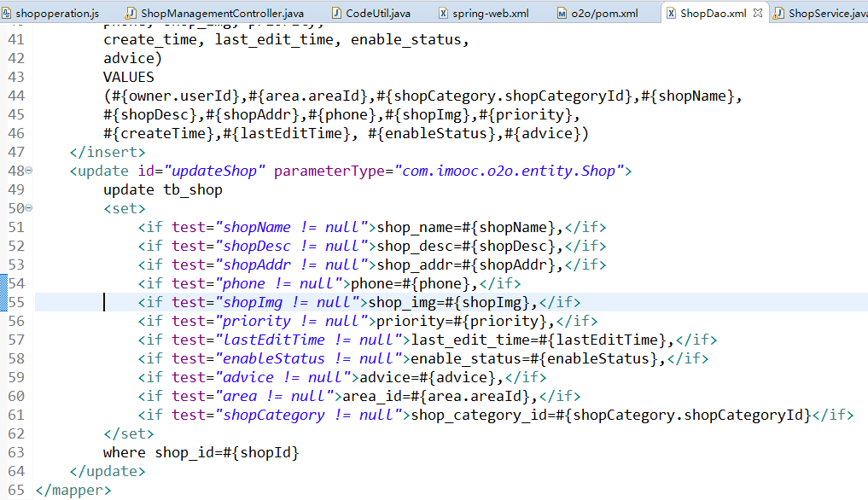The height and width of the screenshot is (500, 868).
Task: Open ShopService.java tab
Action: click(820, 13)
